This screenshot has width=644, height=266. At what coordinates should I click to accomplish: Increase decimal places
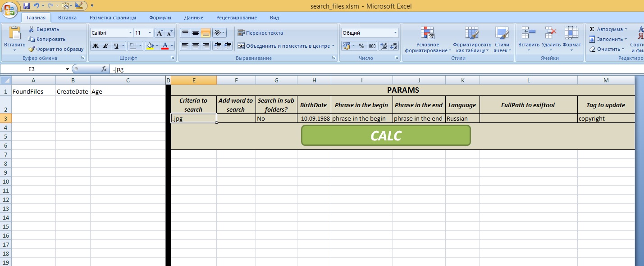coord(384,45)
